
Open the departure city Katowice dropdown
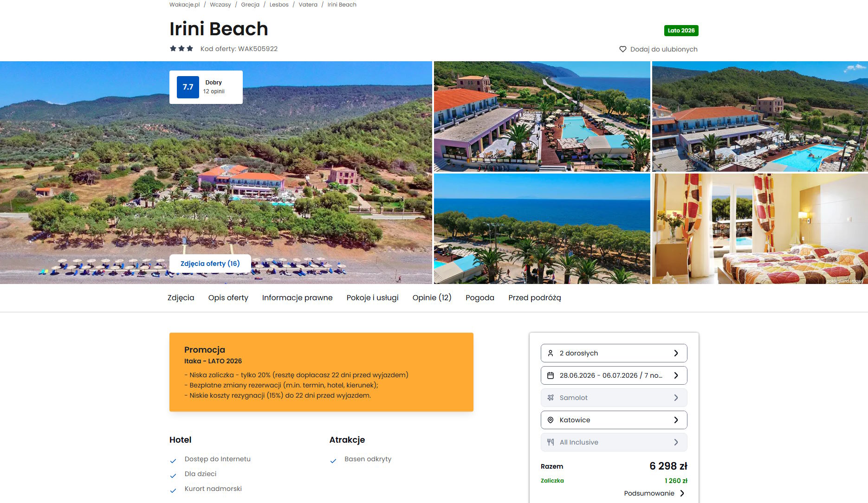tap(614, 420)
